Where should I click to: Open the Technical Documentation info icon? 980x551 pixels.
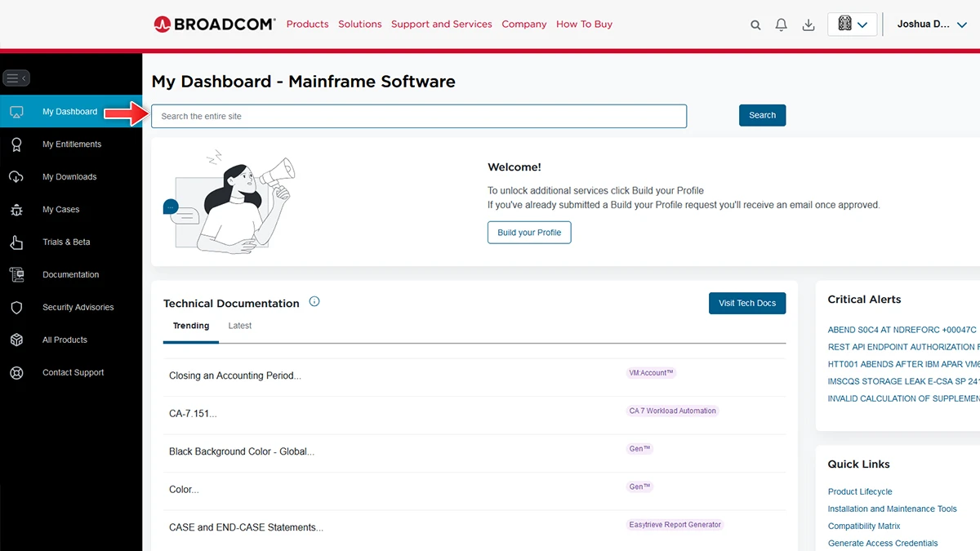[x=314, y=302]
